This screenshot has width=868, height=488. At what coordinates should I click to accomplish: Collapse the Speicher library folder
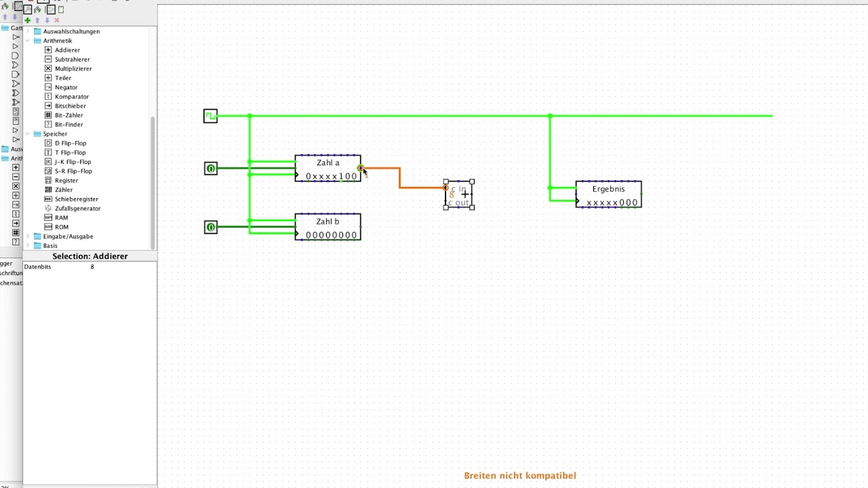pos(28,134)
